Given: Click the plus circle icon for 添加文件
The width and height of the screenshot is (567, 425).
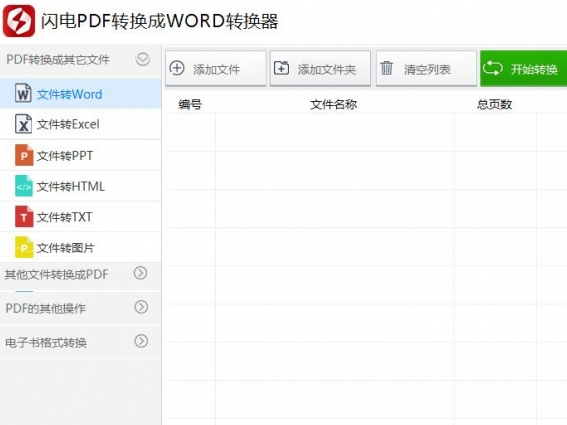Looking at the screenshot, I should (x=177, y=68).
